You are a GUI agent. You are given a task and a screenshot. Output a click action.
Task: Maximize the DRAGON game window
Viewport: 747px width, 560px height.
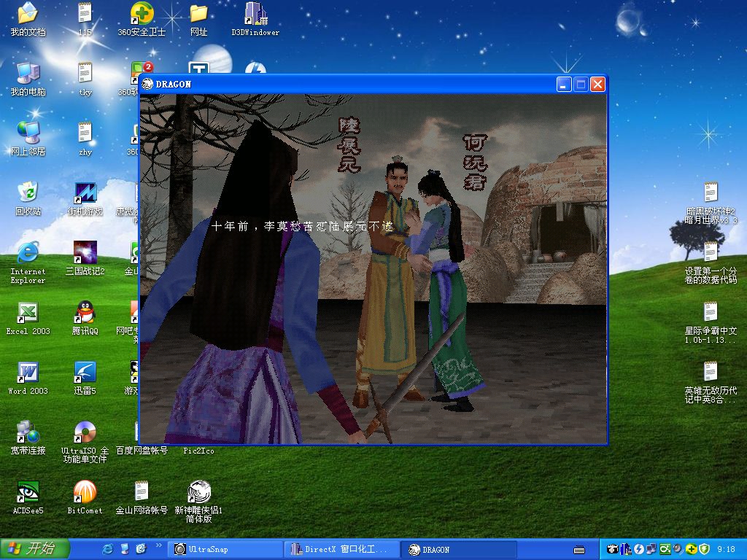tap(581, 84)
